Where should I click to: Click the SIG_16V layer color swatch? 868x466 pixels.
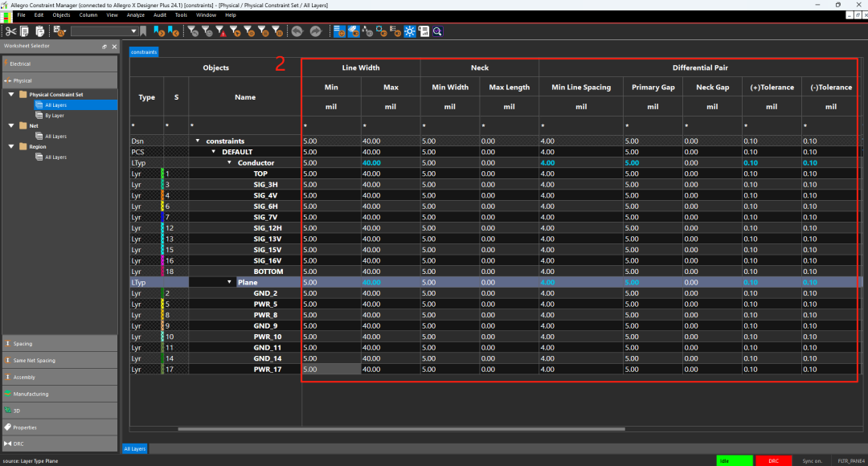(162, 260)
